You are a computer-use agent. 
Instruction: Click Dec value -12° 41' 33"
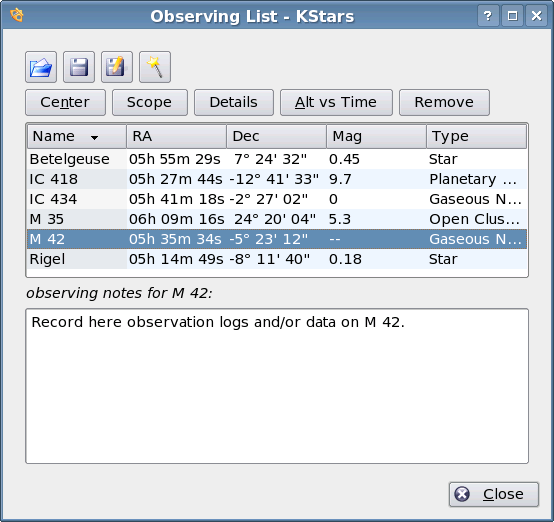274,179
